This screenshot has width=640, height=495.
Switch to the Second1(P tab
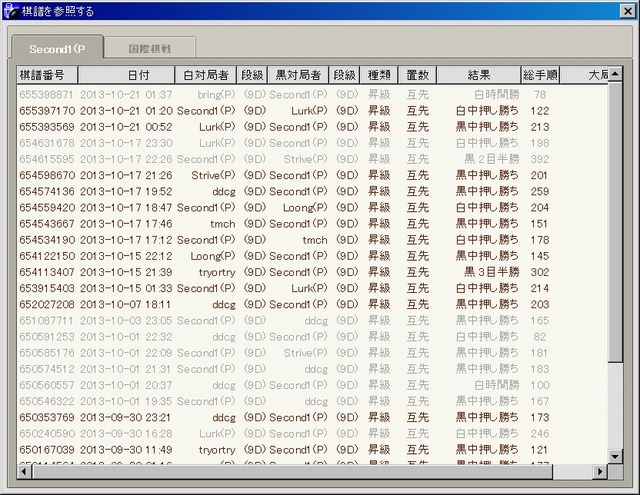[57, 49]
